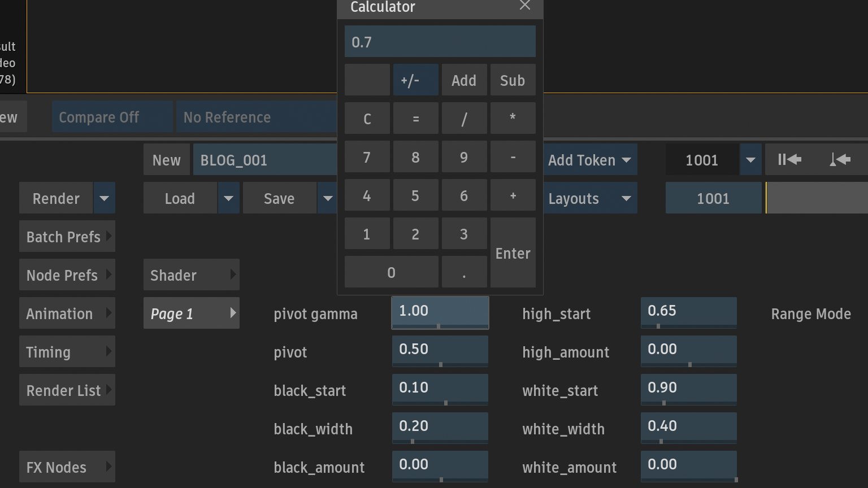Screen dimensions: 868x488
Task: Open the Add Token dropdown
Action: click(590, 159)
